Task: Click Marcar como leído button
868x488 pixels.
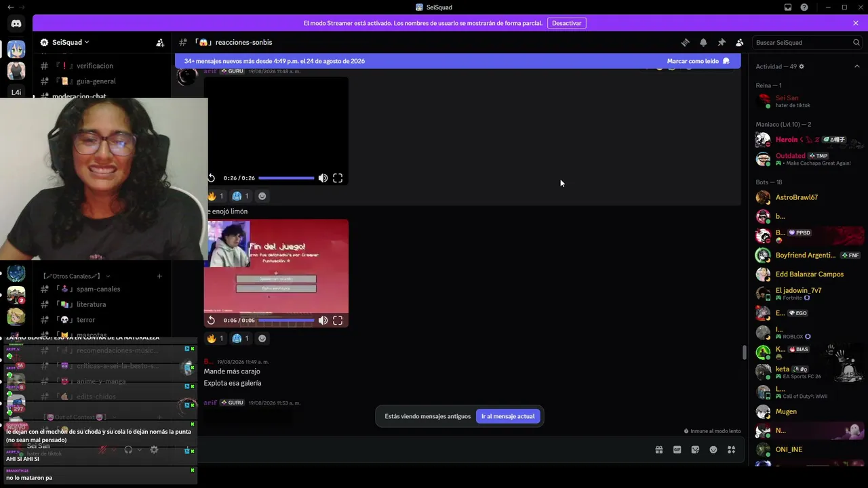Action: point(698,61)
